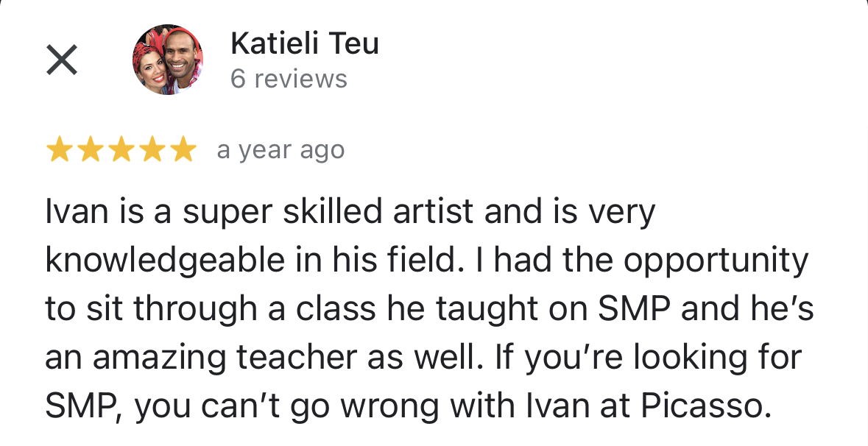Image resolution: width=868 pixels, height=446 pixels.
Task: Click the word 'Picasso' in the review
Action: tap(702, 406)
